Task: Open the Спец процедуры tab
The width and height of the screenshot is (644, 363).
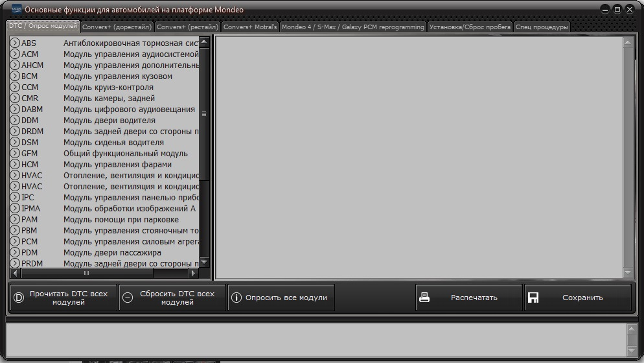Action: tap(542, 27)
